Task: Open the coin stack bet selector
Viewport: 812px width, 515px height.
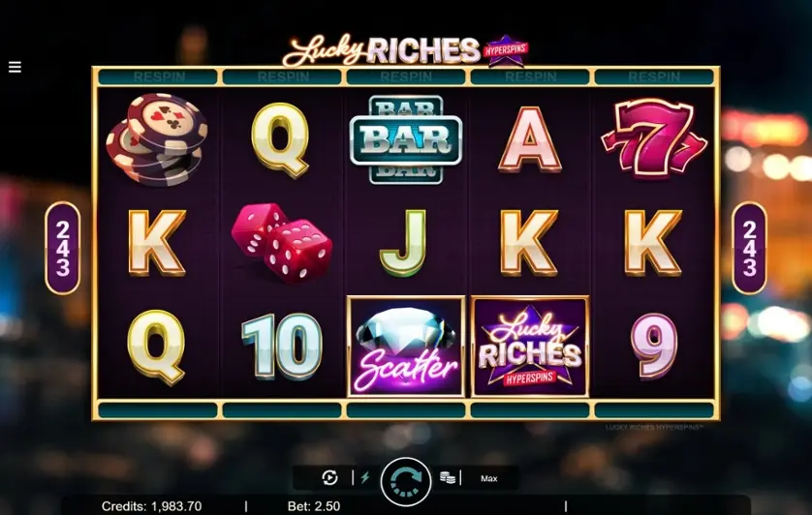Action: coord(448,478)
